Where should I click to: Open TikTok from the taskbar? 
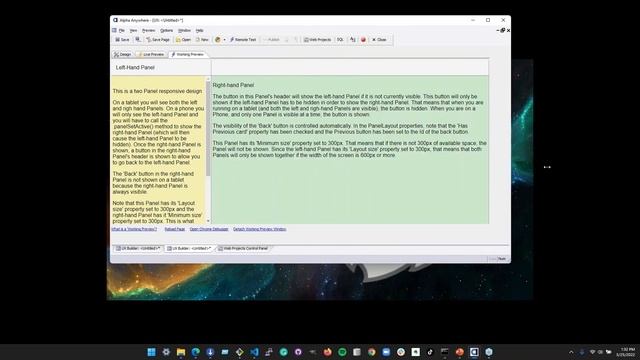[x=430, y=352]
